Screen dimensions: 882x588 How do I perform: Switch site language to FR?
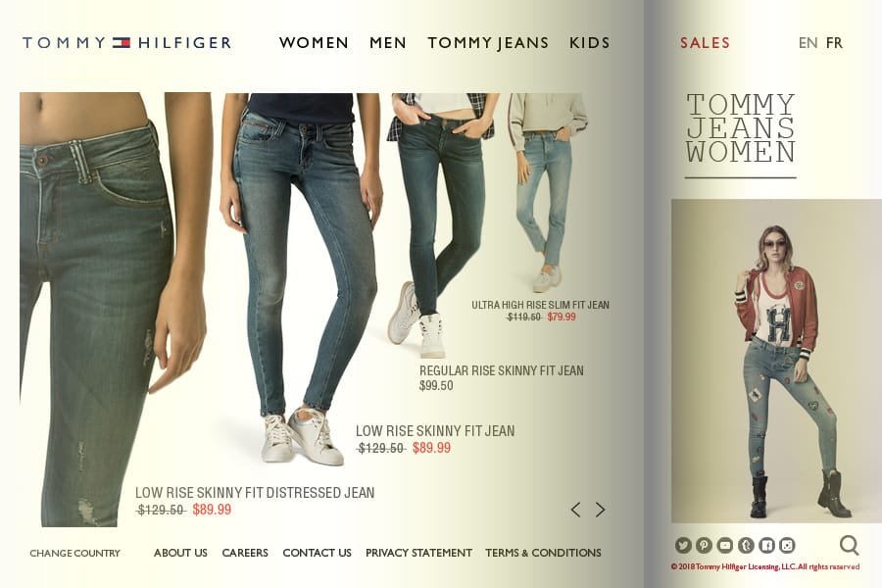834,43
